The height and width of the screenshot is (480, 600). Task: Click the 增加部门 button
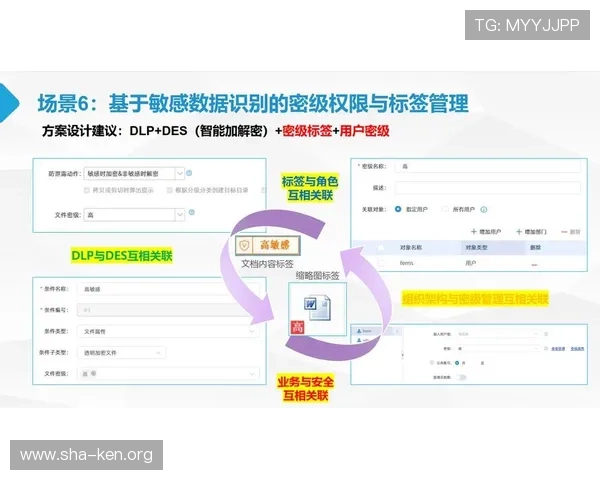531,232
